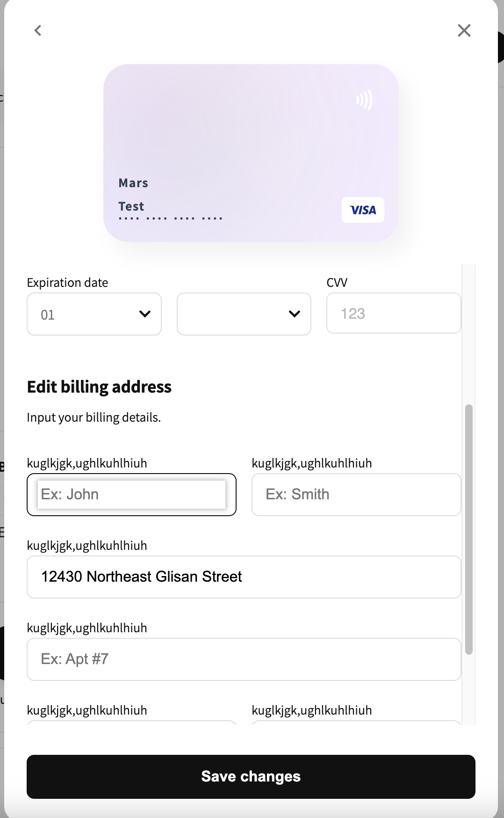Click the CVV label

point(337,283)
